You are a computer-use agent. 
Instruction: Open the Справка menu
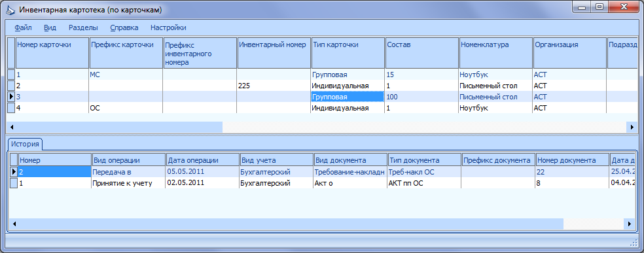[124, 28]
